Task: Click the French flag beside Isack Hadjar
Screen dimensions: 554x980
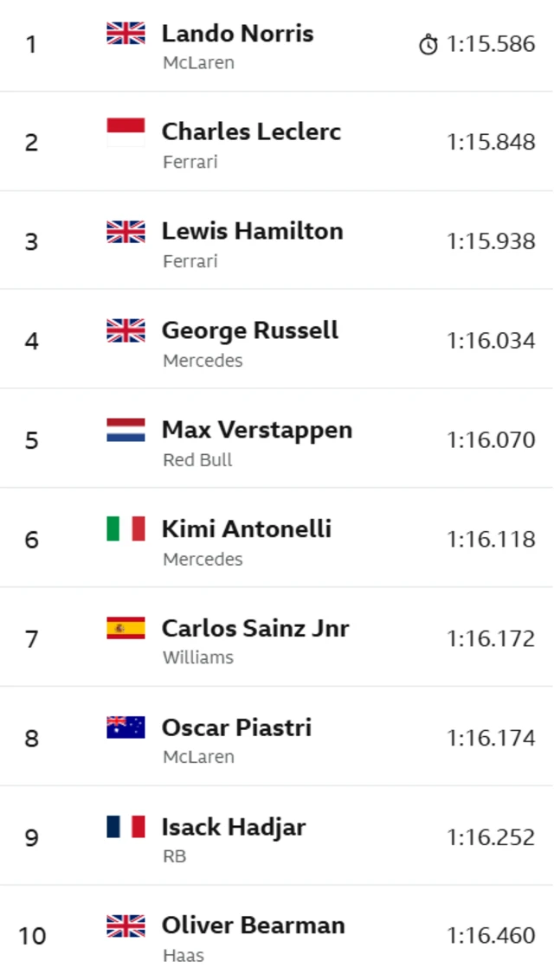Action: point(126,827)
